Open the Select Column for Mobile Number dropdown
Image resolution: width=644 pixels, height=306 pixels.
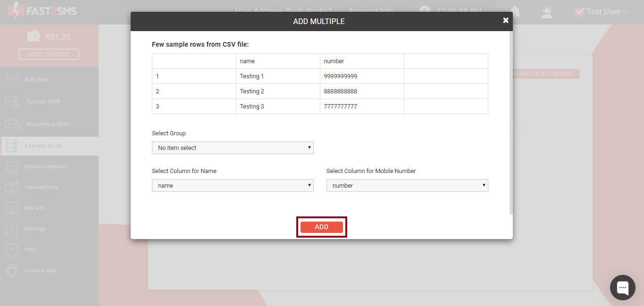coord(407,185)
